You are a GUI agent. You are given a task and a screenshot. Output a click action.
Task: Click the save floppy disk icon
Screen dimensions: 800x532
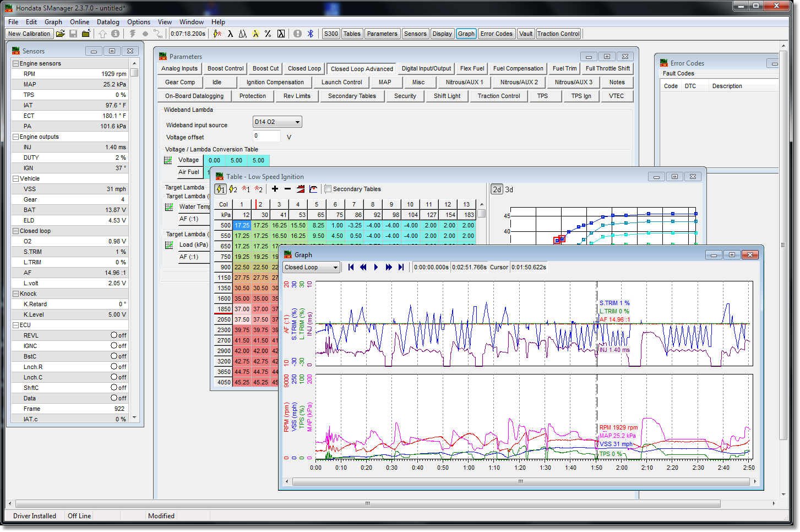point(73,34)
